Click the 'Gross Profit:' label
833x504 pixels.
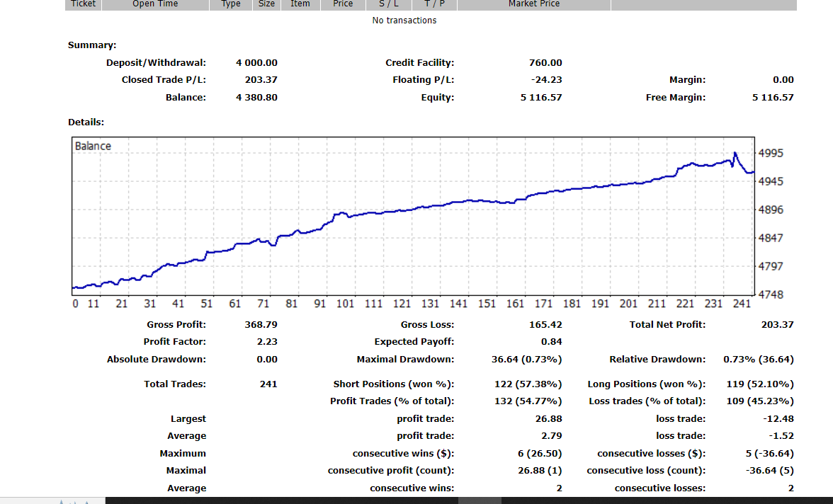[x=176, y=324]
